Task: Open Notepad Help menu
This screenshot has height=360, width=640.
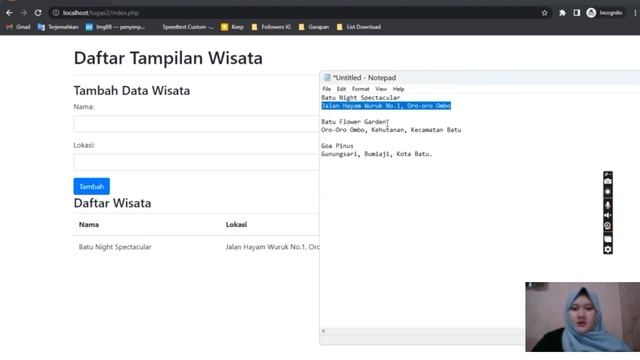Action: point(398,89)
